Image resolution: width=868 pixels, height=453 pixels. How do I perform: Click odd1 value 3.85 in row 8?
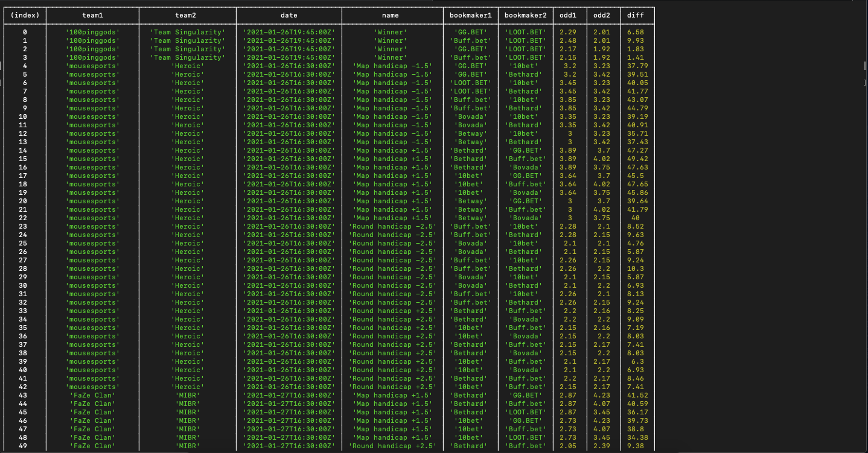568,100
